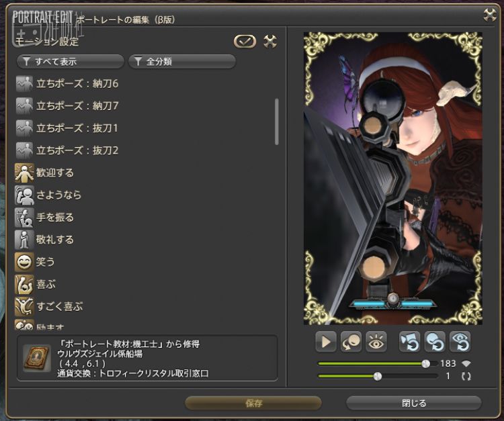Image resolution: width=504 pixels, height=421 pixels.
Task: Reset the eye direction icon
Action: [460, 342]
